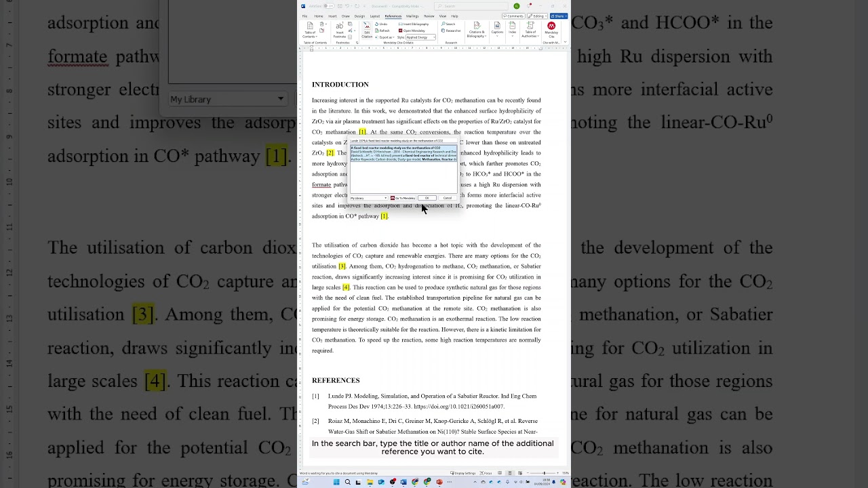Click the Comments button
Image resolution: width=868 pixels, height=488 pixels.
[x=513, y=16]
